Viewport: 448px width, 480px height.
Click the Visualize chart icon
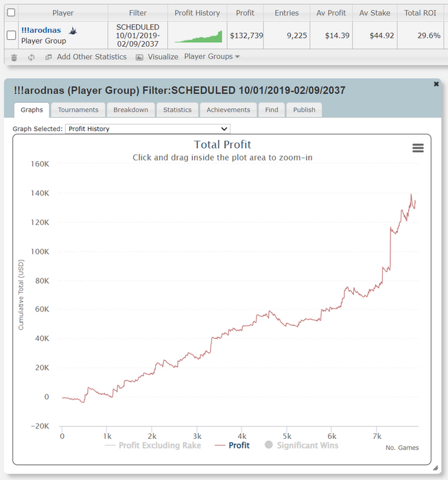point(139,57)
